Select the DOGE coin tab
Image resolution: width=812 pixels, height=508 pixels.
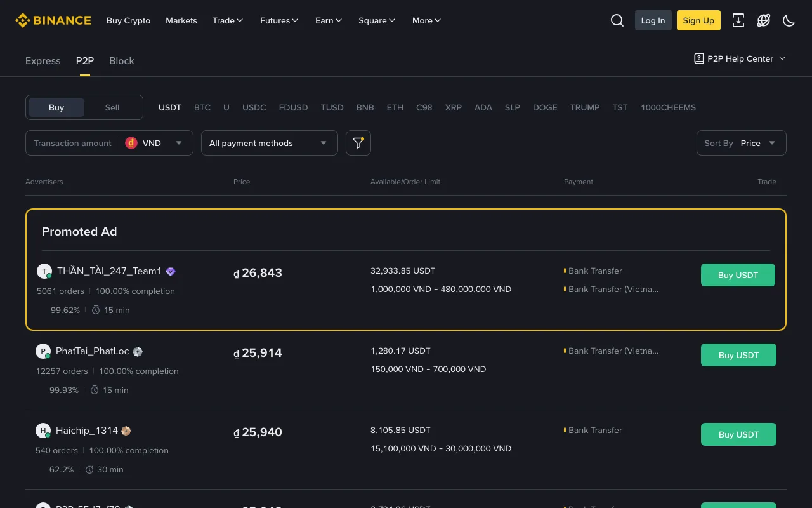(x=545, y=107)
